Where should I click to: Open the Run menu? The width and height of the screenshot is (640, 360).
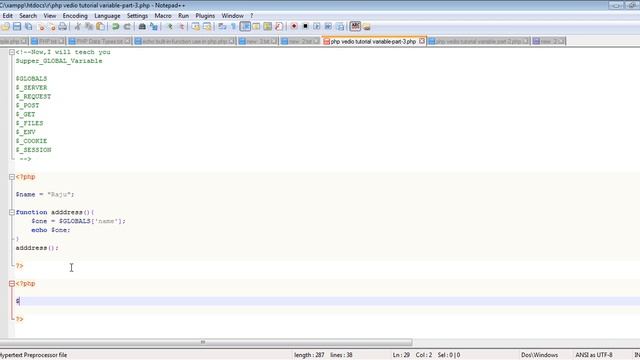click(x=184, y=16)
